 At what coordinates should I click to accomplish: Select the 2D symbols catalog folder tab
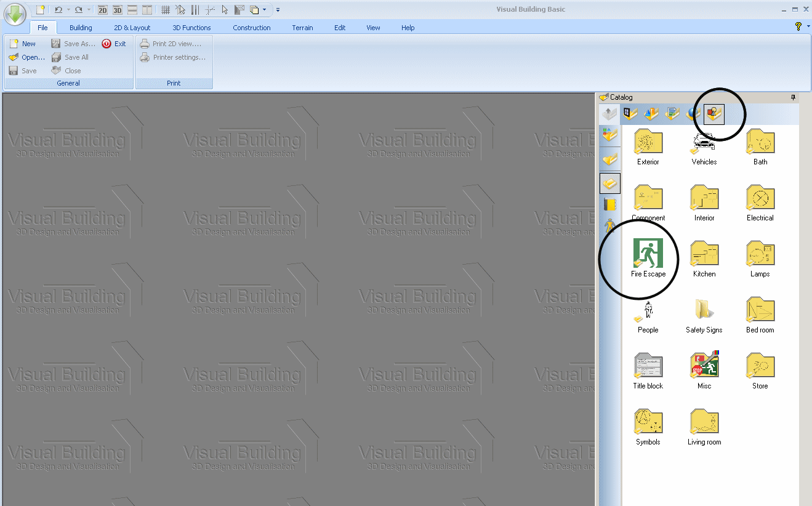coord(714,113)
